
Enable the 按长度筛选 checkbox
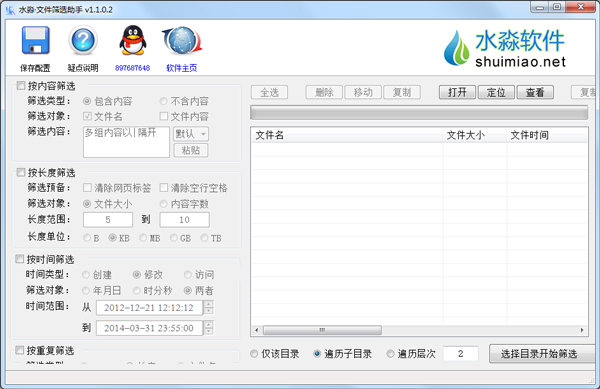point(21,173)
